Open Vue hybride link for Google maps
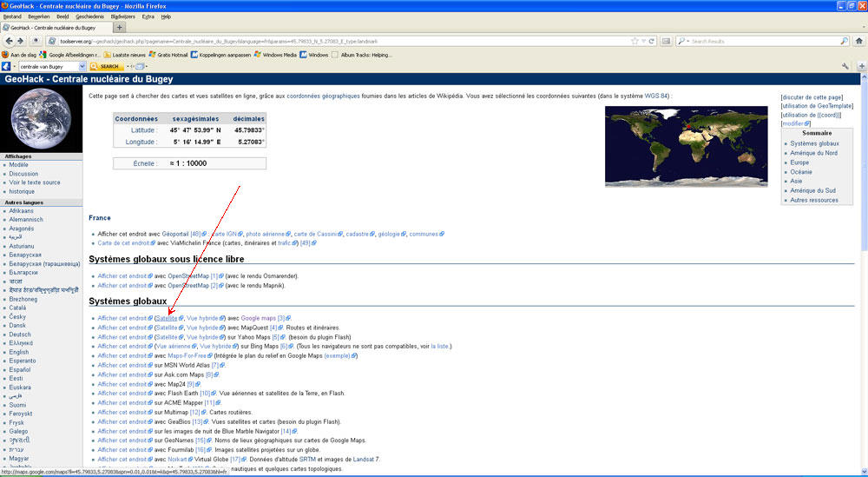 point(202,319)
